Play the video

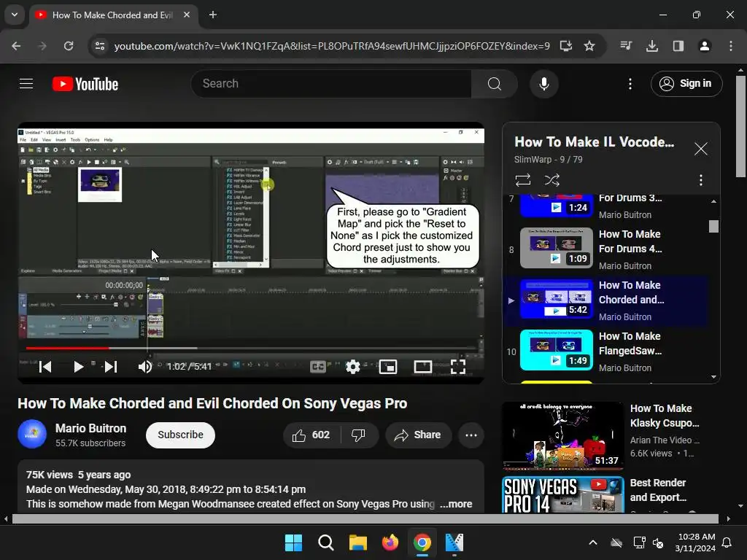tap(78, 367)
